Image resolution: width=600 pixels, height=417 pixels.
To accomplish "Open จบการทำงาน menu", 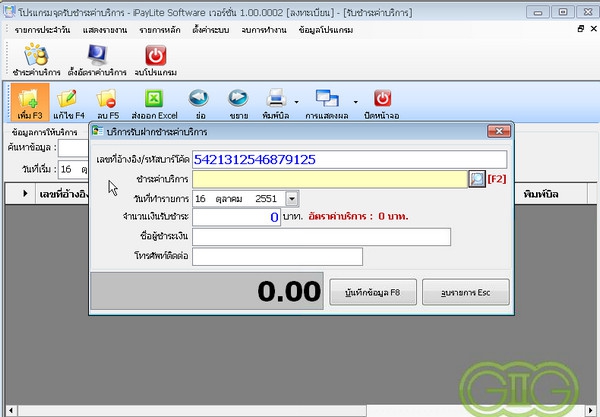I will click(x=264, y=30).
